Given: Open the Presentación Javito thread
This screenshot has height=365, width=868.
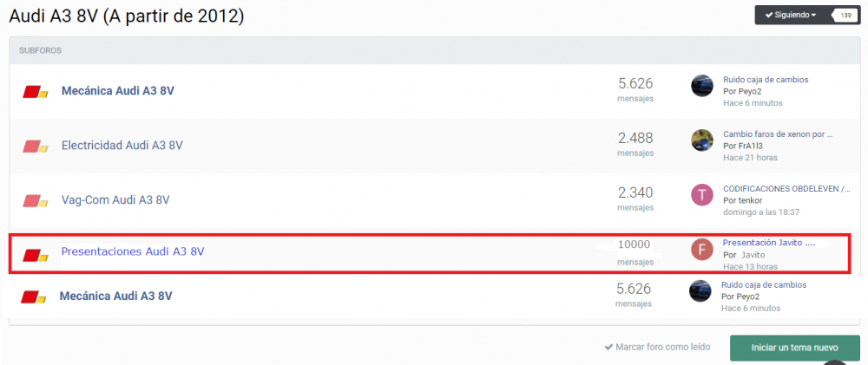Looking at the screenshot, I should pos(769,243).
